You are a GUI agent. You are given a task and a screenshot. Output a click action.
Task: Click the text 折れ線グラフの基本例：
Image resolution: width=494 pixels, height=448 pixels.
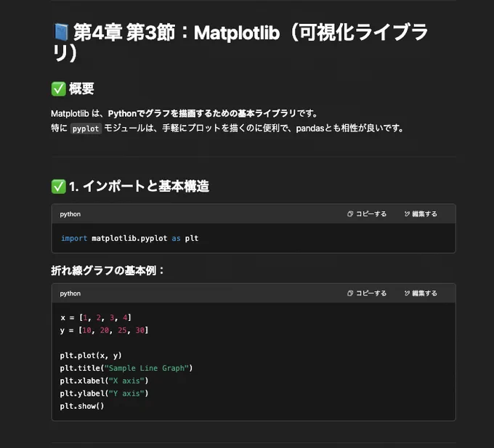pyautogui.click(x=108, y=270)
